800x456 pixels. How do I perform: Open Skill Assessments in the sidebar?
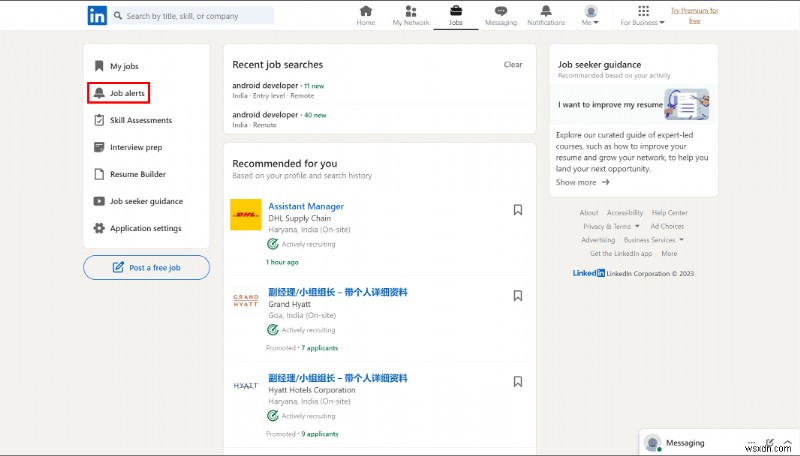coord(133,120)
